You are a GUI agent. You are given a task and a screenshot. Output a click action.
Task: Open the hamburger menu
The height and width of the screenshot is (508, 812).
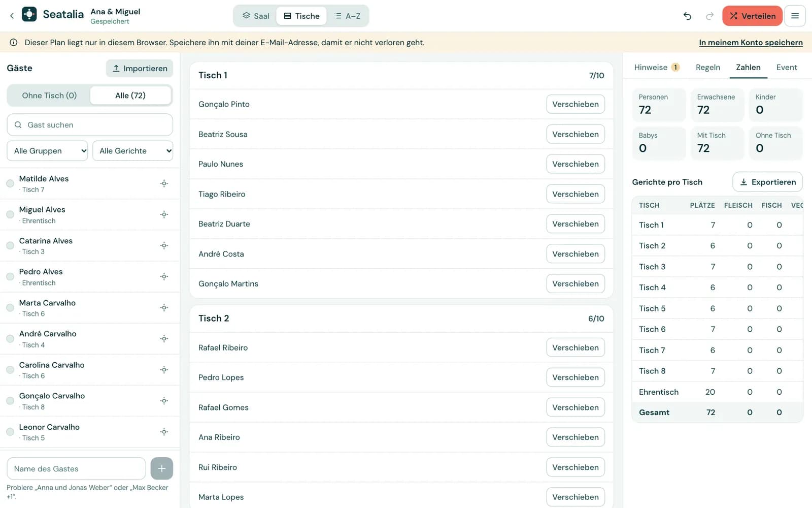tap(795, 16)
